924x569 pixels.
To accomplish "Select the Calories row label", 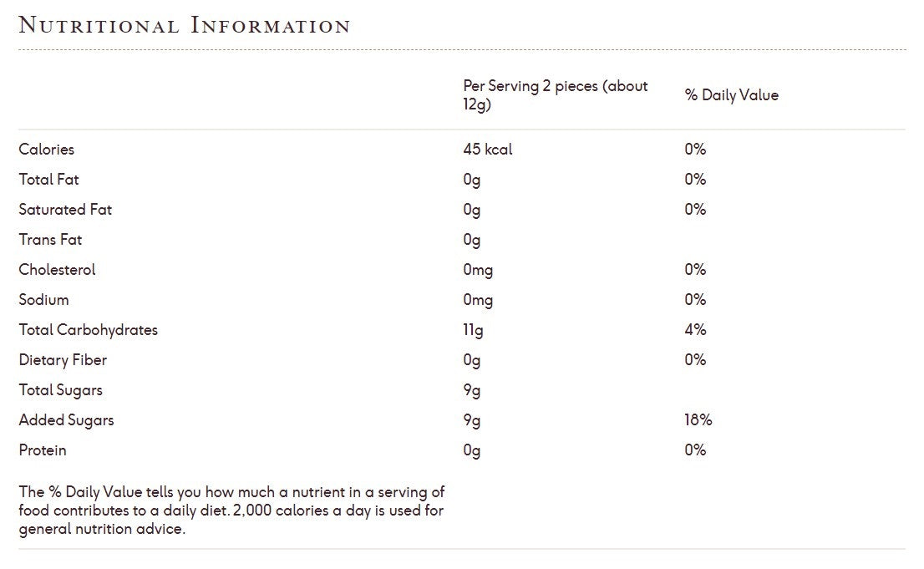I will point(47,150).
